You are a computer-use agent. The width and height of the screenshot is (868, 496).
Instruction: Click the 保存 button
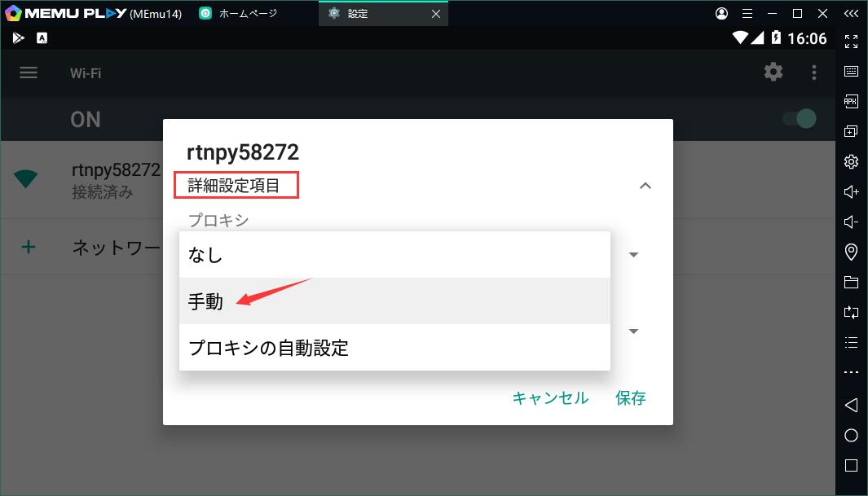pyautogui.click(x=631, y=397)
